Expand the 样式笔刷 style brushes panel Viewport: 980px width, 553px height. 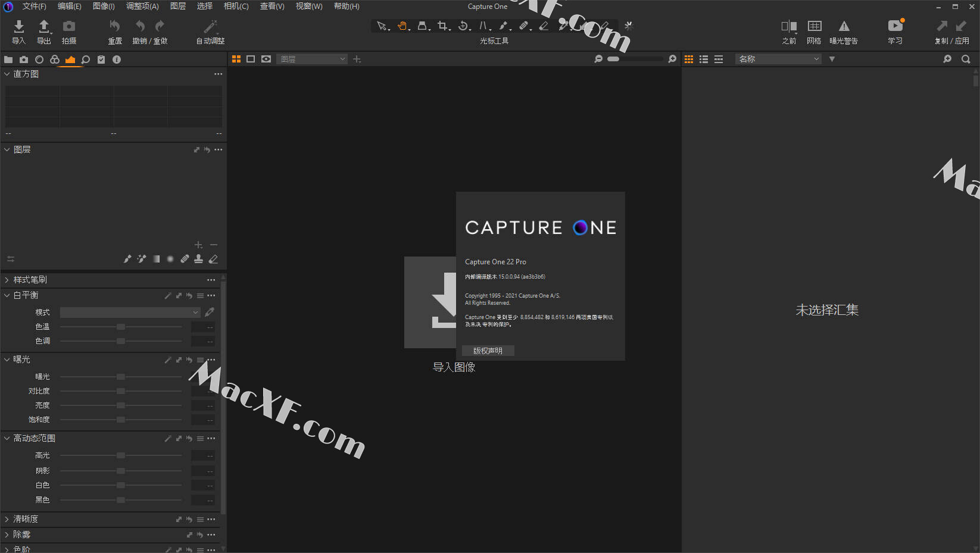pos(7,280)
